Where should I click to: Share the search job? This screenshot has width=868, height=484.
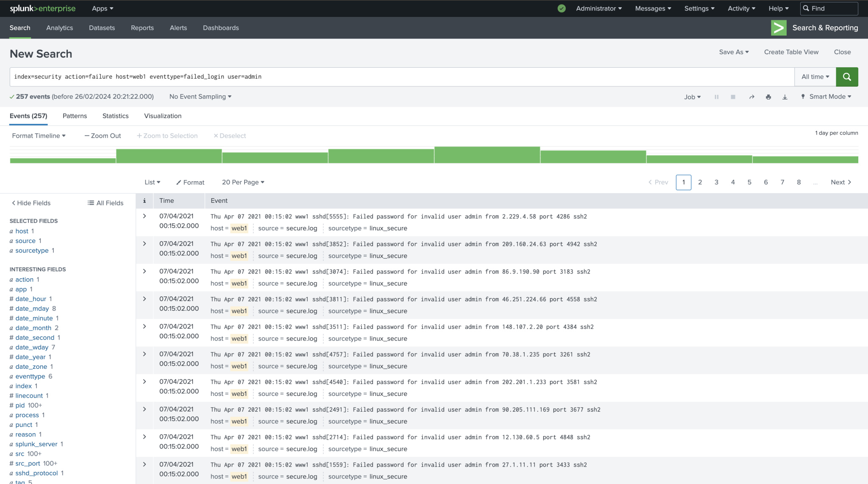pos(751,97)
